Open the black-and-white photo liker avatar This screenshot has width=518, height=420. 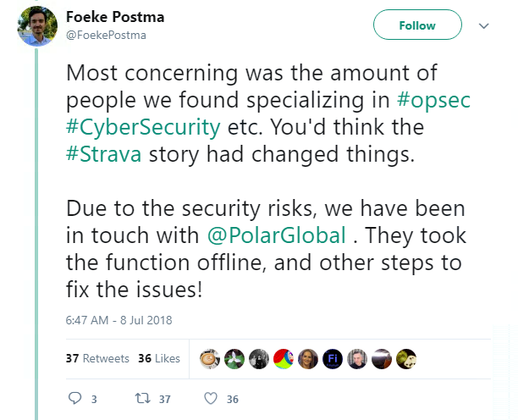pos(259,359)
